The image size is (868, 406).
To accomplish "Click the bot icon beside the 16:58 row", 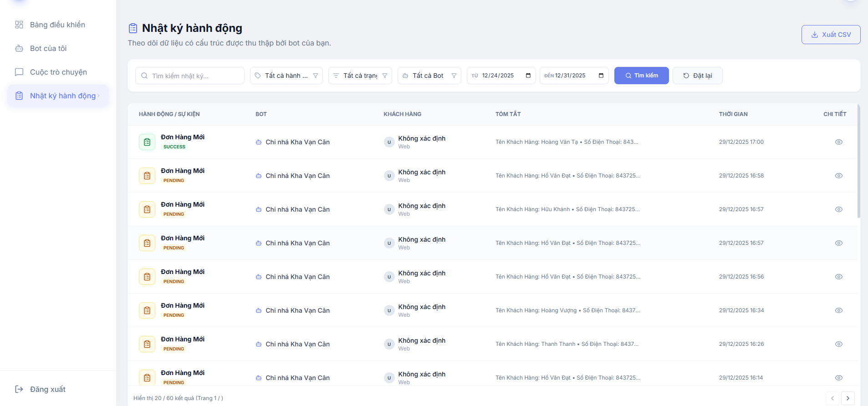I will pyautogui.click(x=259, y=176).
